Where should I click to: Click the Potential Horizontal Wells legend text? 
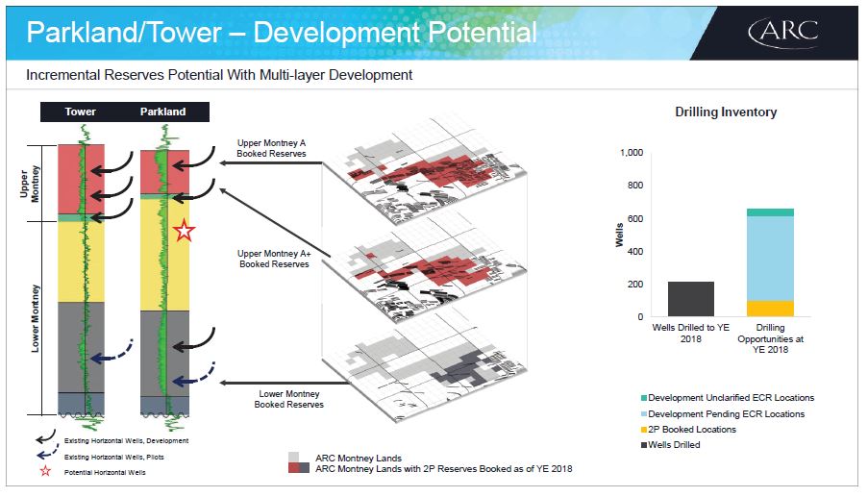click(105, 473)
